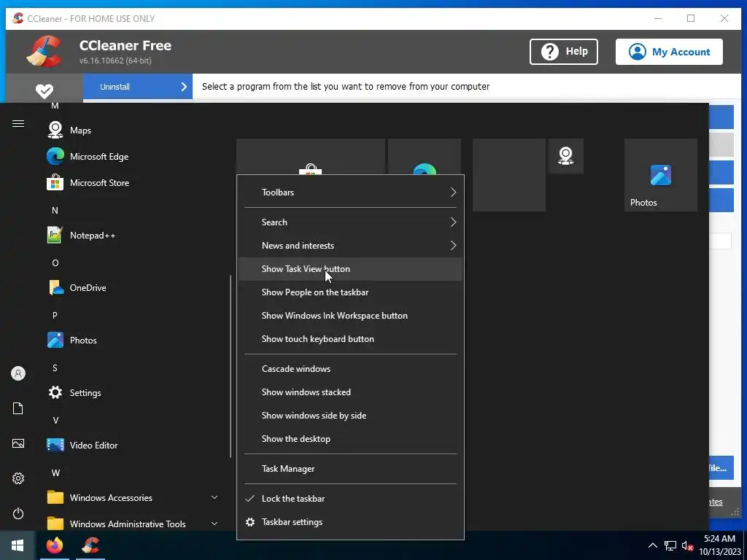Viewport: 747px width, 560px height.
Task: Show hidden system tray icons
Action: tap(653, 545)
